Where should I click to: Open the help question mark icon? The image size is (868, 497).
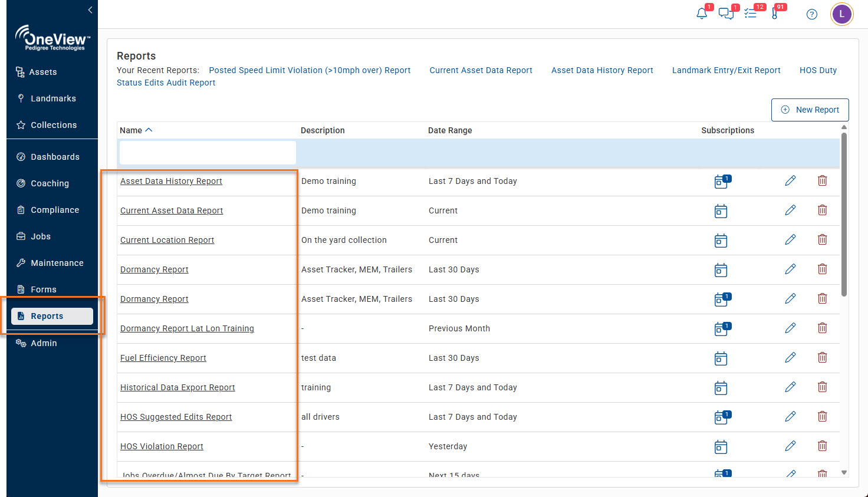812,14
